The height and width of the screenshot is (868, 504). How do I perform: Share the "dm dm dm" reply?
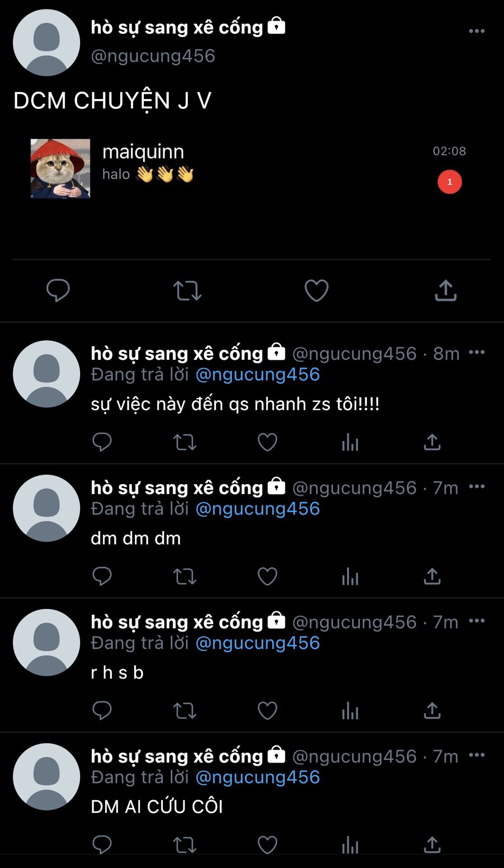[432, 576]
